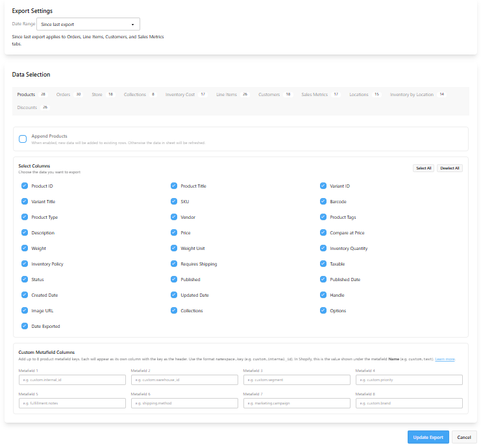The height and width of the screenshot is (448, 481).
Task: Switch to the Line Items tab
Action: click(x=232, y=95)
